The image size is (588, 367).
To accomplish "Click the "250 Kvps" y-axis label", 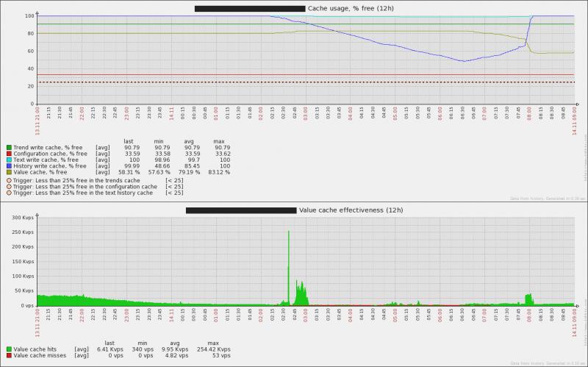I will (x=23, y=232).
